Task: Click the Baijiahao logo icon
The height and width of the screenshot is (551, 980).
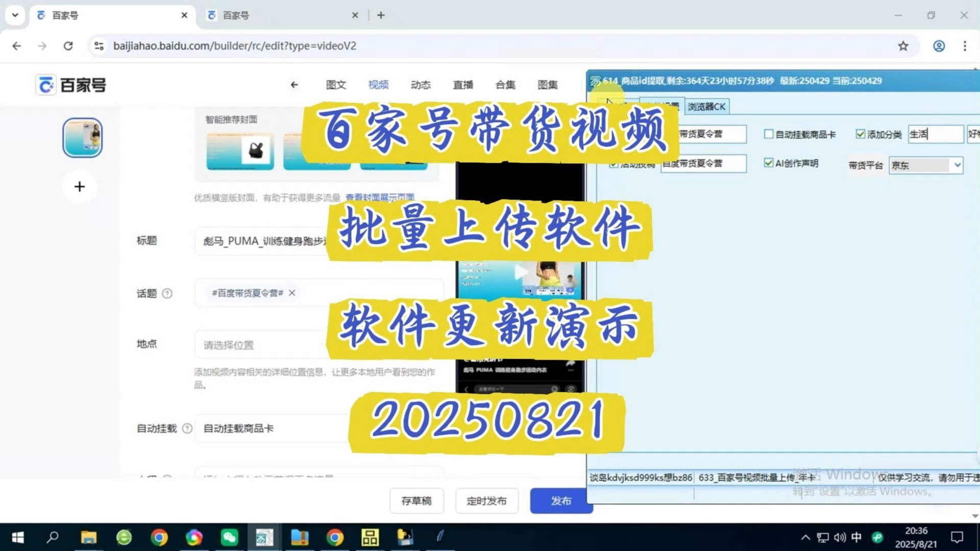Action: pyautogui.click(x=46, y=85)
